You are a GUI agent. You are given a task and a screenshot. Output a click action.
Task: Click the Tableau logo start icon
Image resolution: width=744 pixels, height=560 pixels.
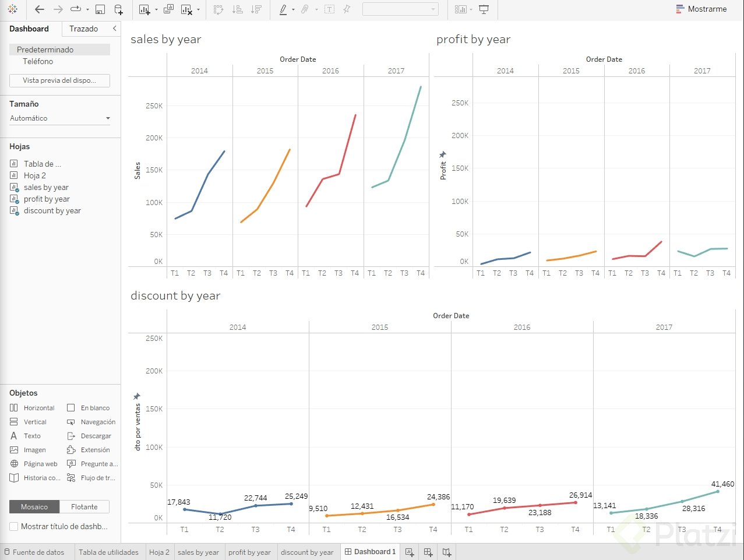point(12,9)
